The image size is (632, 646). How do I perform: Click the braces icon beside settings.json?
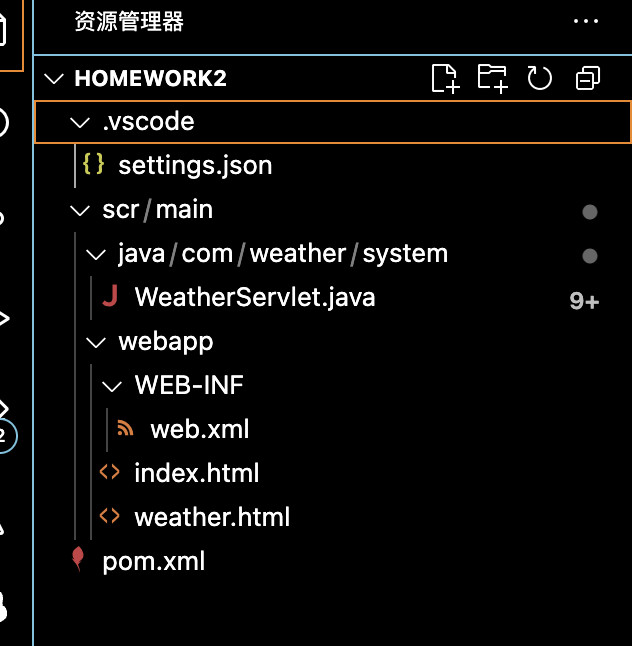(94, 165)
